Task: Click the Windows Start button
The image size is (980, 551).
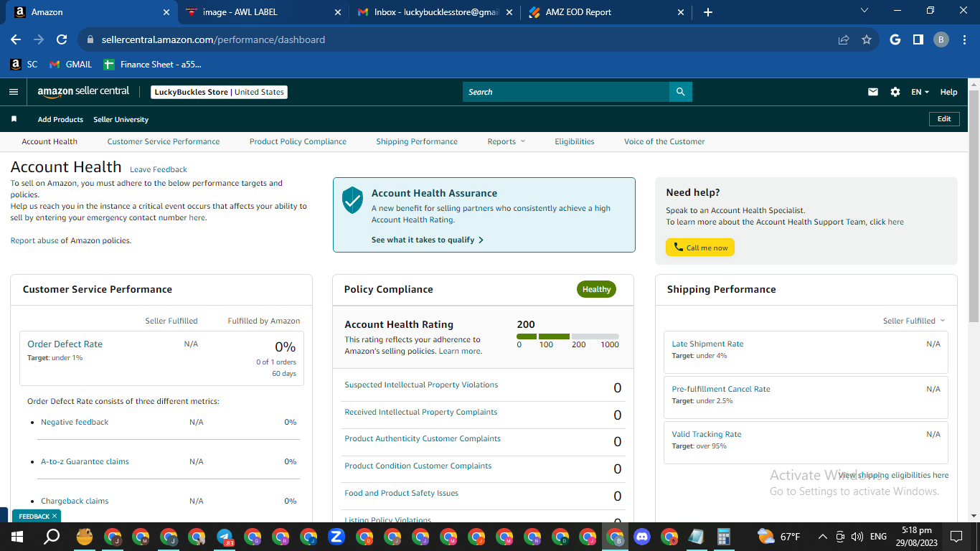Action: click(x=17, y=537)
